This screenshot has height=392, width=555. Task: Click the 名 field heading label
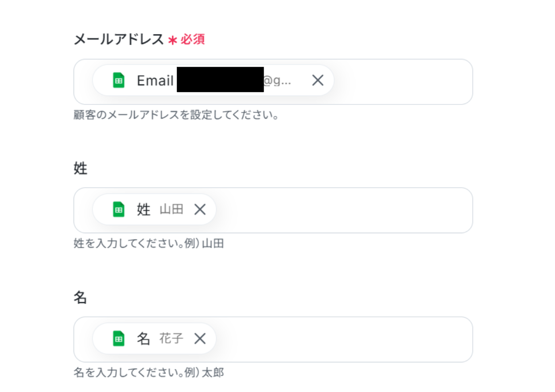[x=80, y=298]
